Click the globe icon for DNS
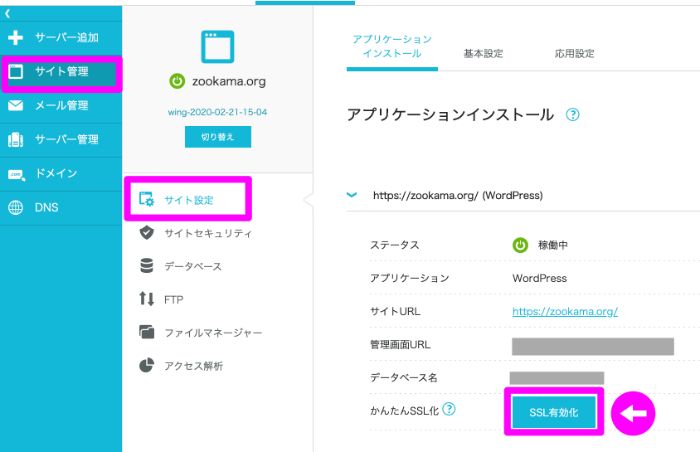This screenshot has height=452, width=700. [x=16, y=208]
